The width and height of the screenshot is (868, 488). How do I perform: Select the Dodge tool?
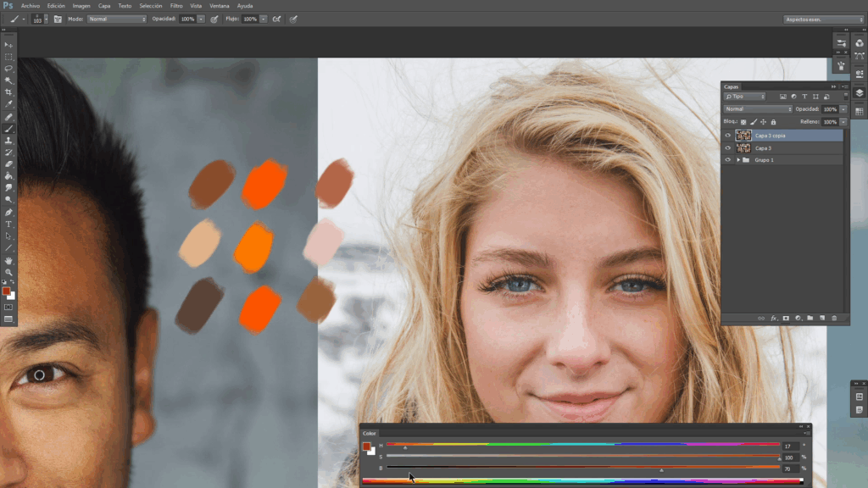pyautogui.click(x=8, y=199)
